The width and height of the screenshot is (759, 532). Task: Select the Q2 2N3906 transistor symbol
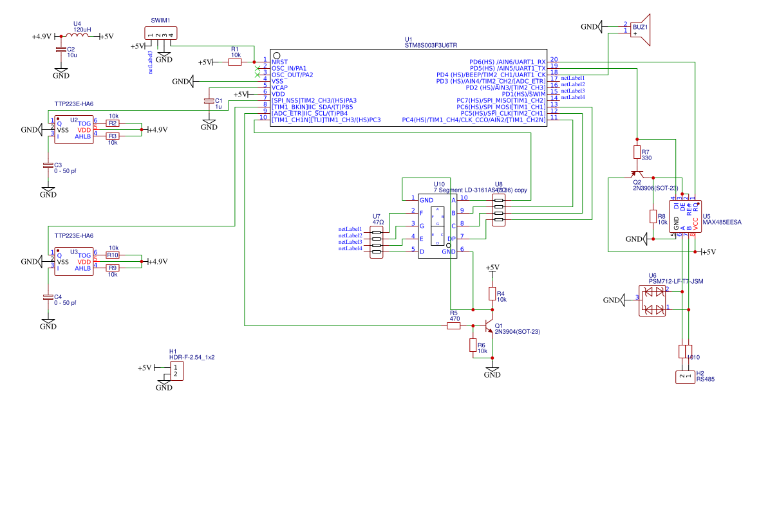pos(637,174)
